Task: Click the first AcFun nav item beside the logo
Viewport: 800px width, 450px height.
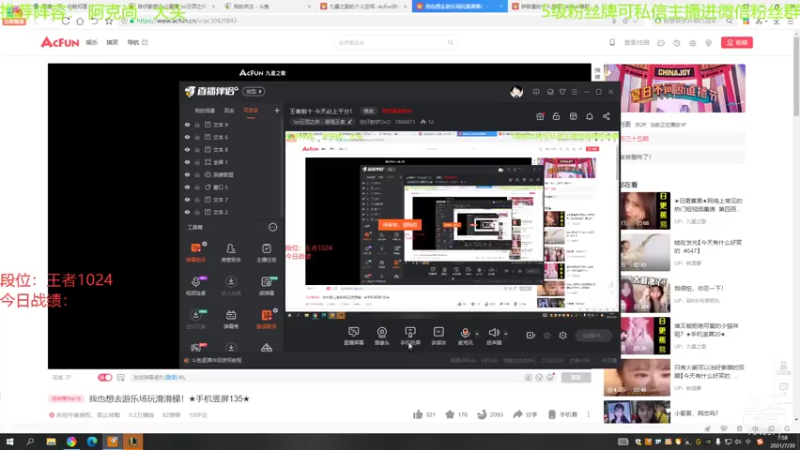Action: (x=92, y=42)
